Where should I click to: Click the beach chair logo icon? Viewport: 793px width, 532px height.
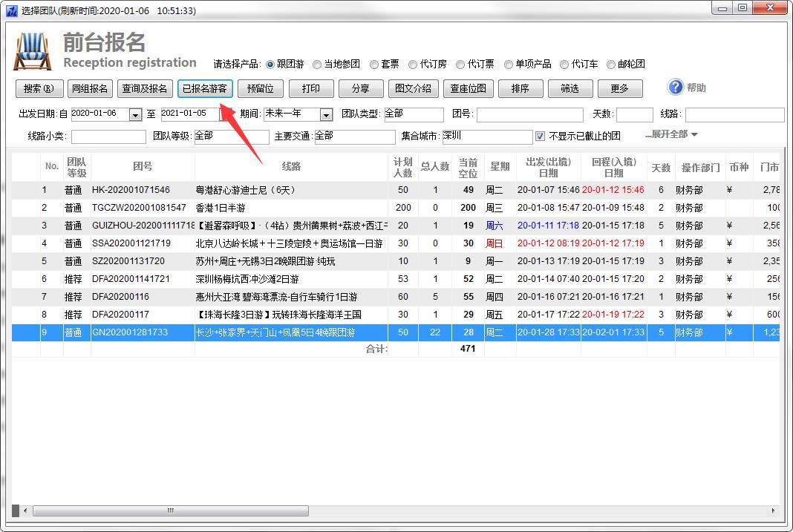point(33,51)
